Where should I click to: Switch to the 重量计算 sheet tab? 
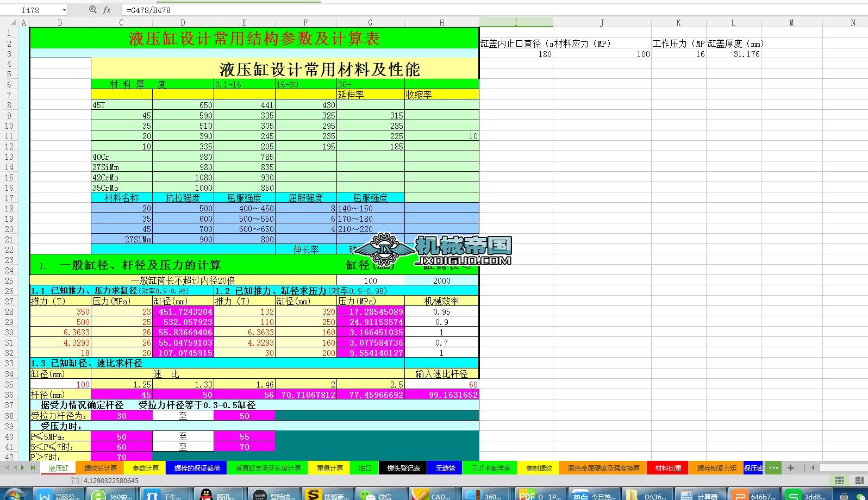(330, 468)
